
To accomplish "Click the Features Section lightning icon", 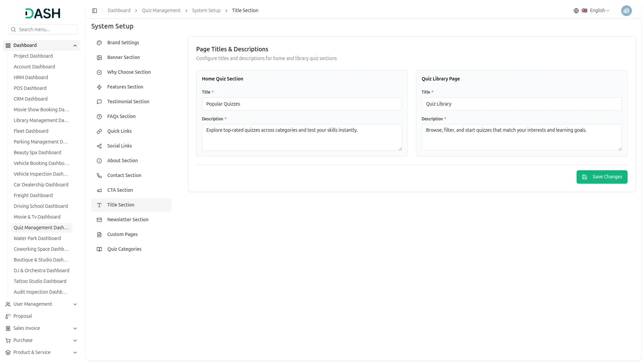I will [99, 87].
